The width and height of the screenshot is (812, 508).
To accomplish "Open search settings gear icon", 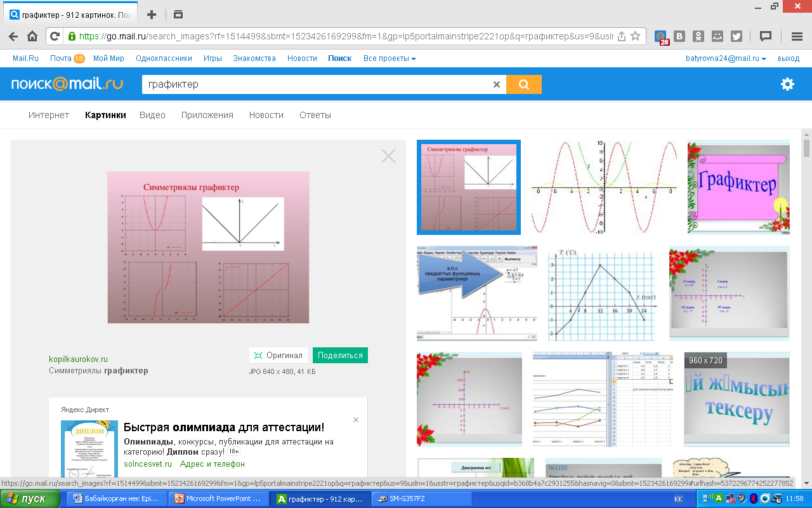I will tap(787, 84).
